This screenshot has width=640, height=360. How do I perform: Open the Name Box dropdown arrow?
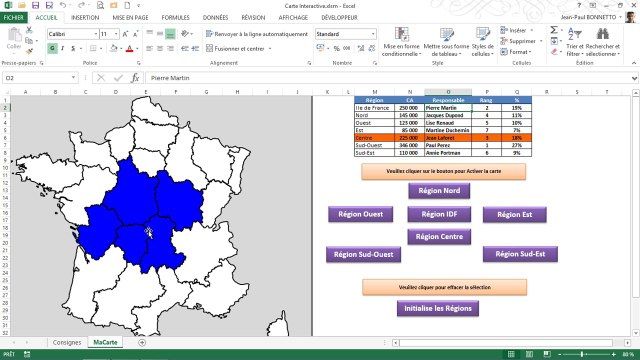(x=73, y=78)
